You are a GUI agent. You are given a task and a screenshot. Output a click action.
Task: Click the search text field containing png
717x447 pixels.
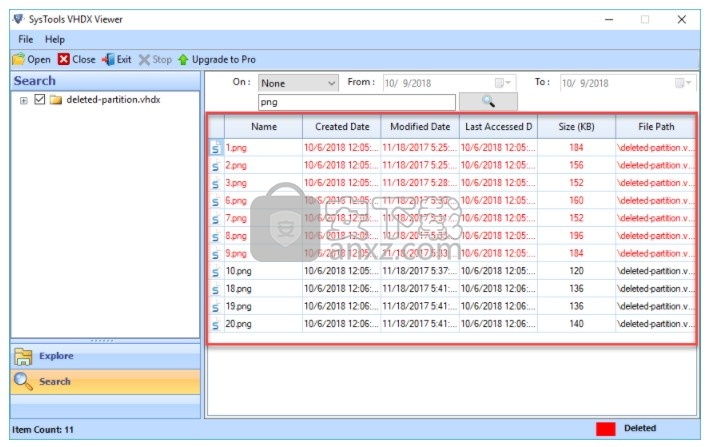pyautogui.click(x=357, y=102)
